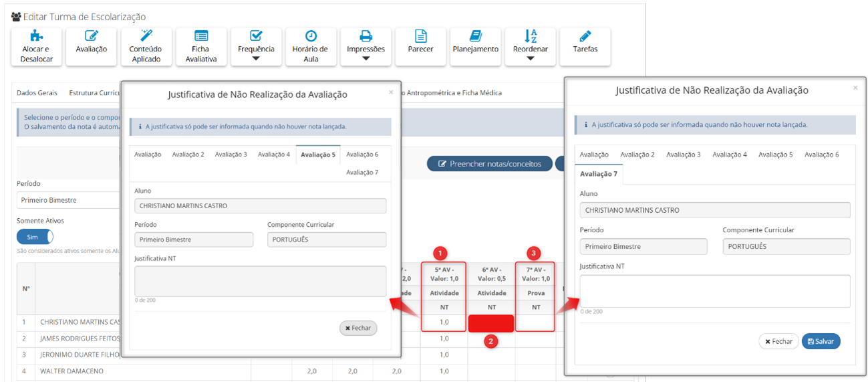Click Salvar button in right dialog

pos(821,341)
